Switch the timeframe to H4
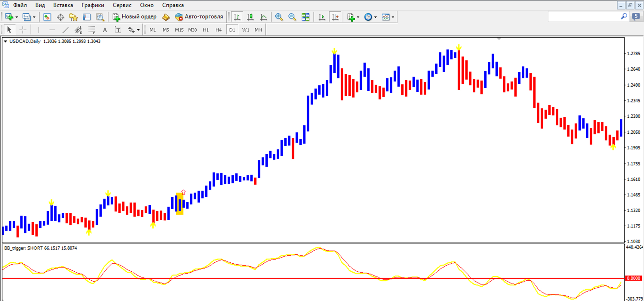 tap(219, 30)
